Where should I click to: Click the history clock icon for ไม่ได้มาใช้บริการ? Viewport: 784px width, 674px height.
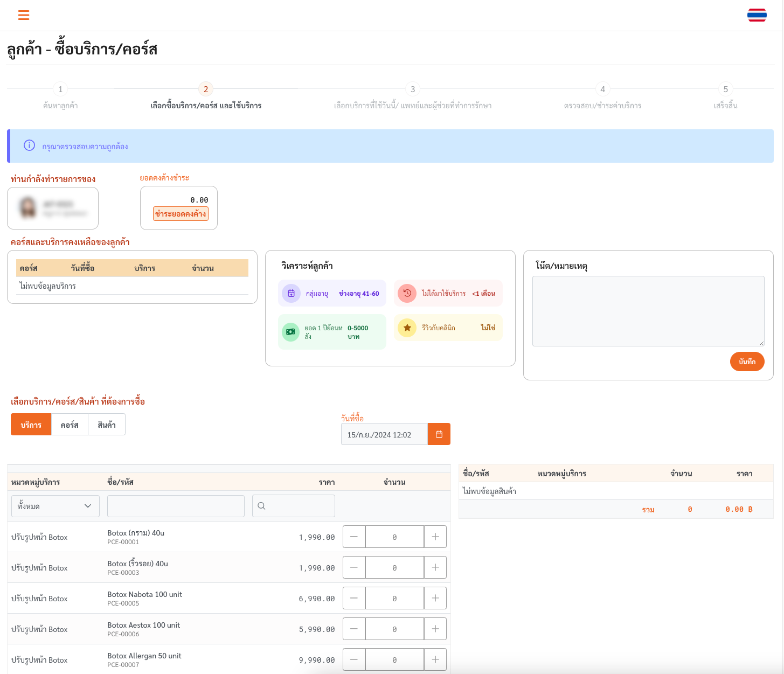pyautogui.click(x=407, y=293)
